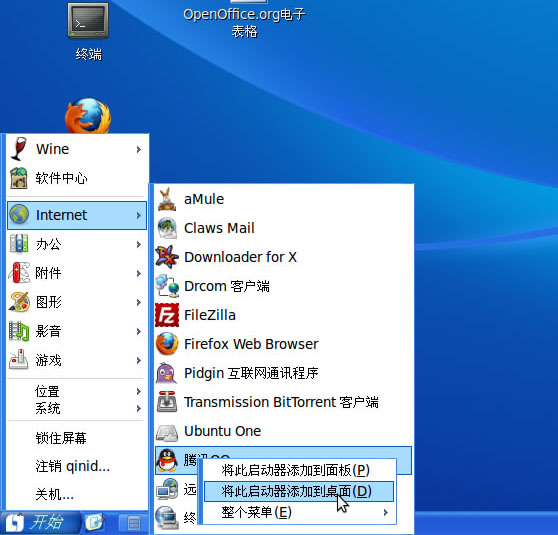Launch FileZilla text entry
Viewport: 558px width, 535px height.
click(x=210, y=315)
